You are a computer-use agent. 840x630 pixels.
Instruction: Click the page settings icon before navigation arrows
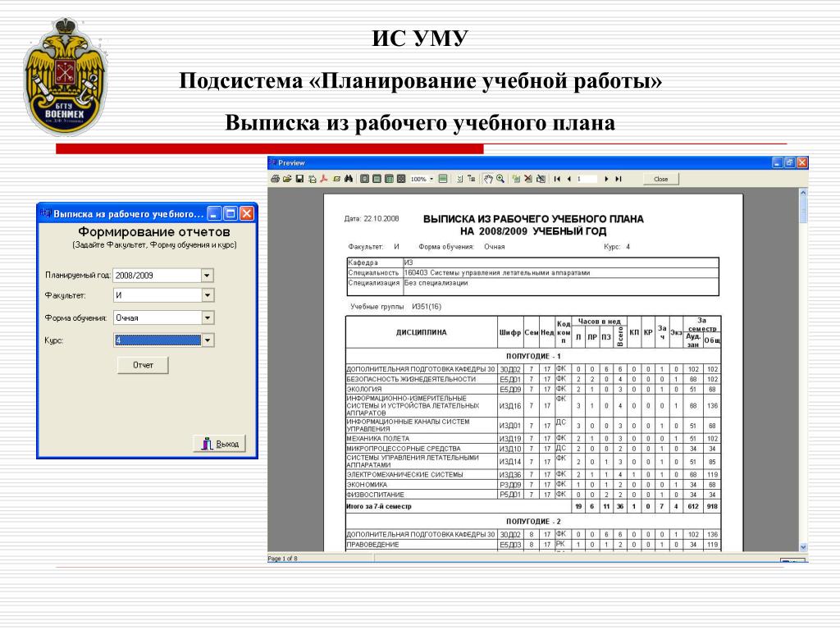pyautogui.click(x=541, y=179)
